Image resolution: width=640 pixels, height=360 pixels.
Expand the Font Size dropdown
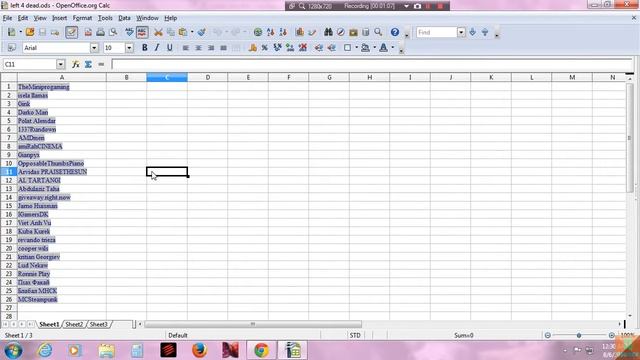129,48
